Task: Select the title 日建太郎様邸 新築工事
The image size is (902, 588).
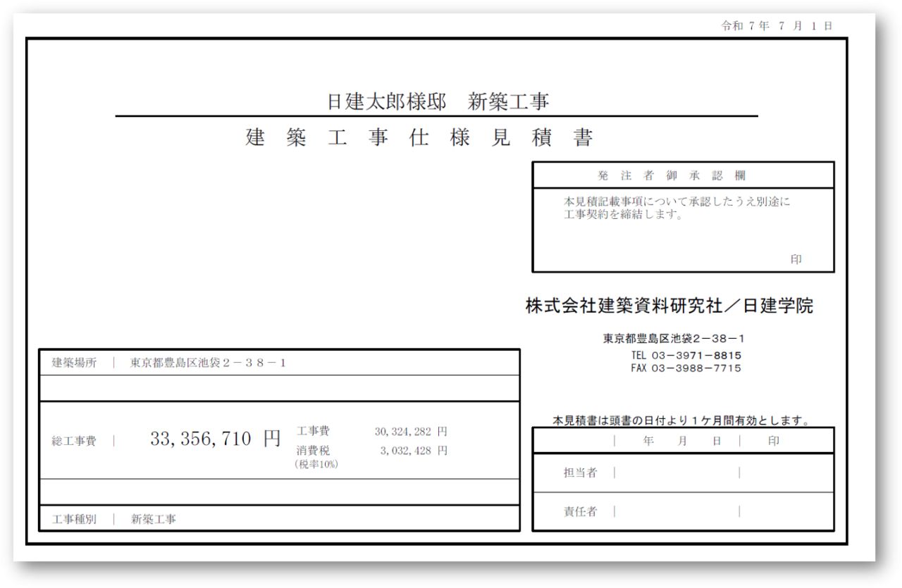Action: click(x=438, y=102)
